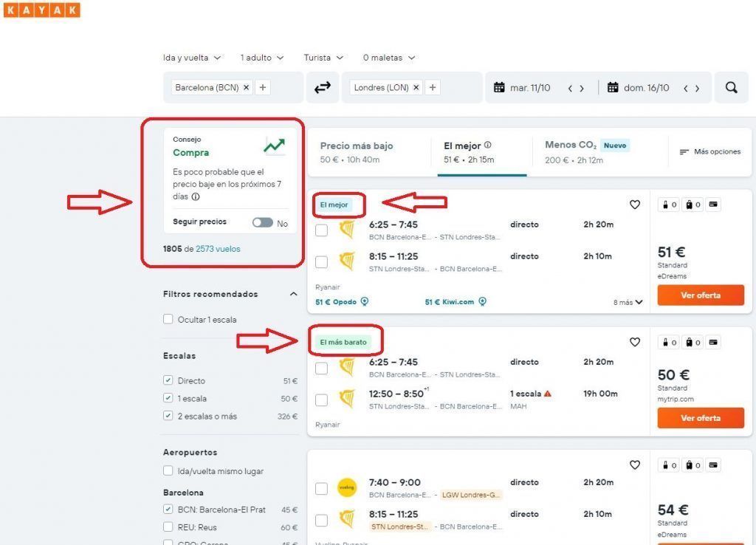Open the Ida y vuelta trip type dropdown

tap(192, 58)
